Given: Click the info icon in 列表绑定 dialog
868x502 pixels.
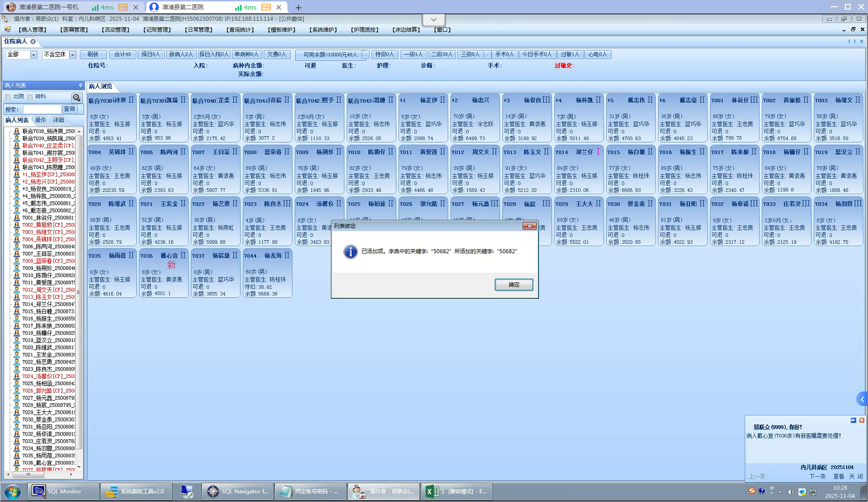Looking at the screenshot, I should (x=350, y=251).
